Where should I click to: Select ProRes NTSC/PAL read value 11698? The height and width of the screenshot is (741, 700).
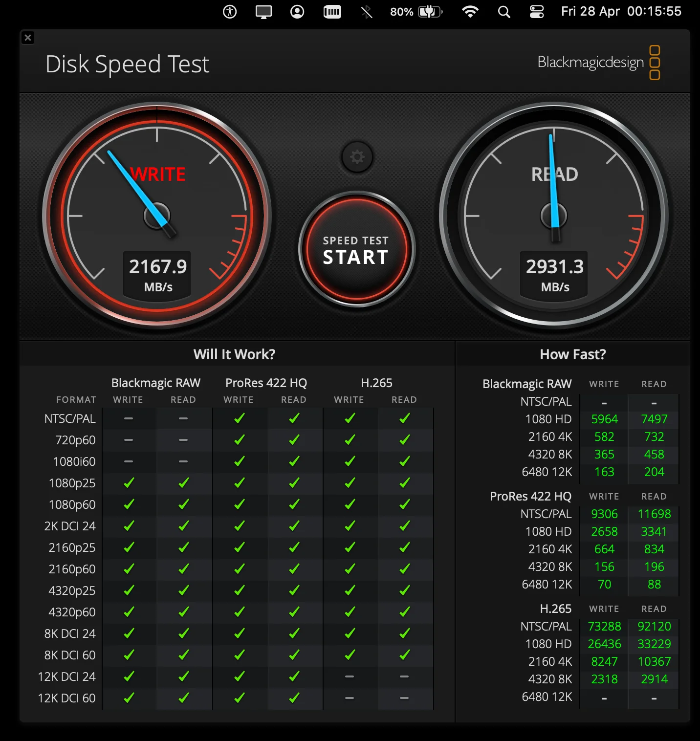654,514
